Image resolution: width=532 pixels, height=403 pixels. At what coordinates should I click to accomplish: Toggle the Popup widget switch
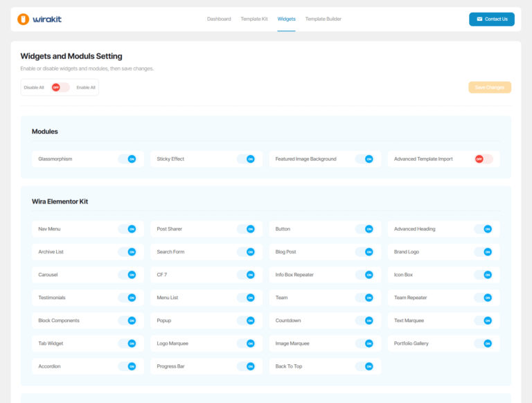coord(246,321)
